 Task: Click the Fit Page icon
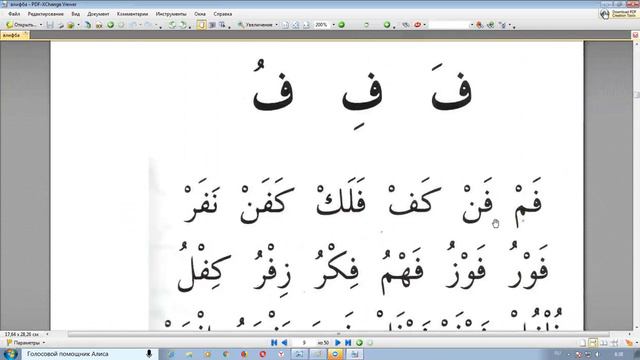point(296,25)
